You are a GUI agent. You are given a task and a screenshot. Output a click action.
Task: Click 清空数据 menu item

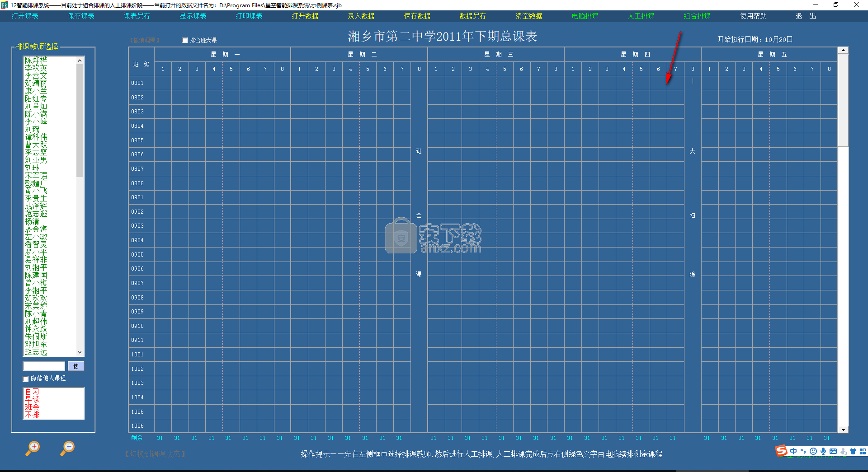coord(529,16)
